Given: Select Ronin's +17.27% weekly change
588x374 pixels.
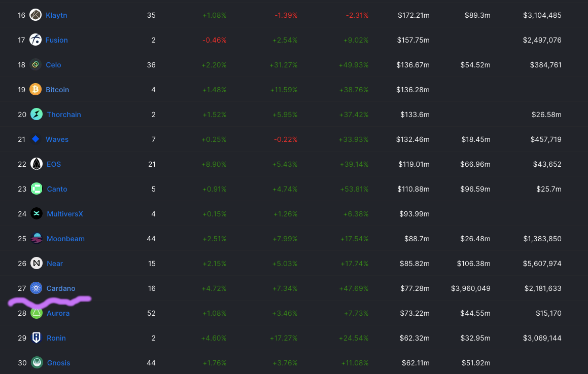Looking at the screenshot, I should click(x=284, y=338).
